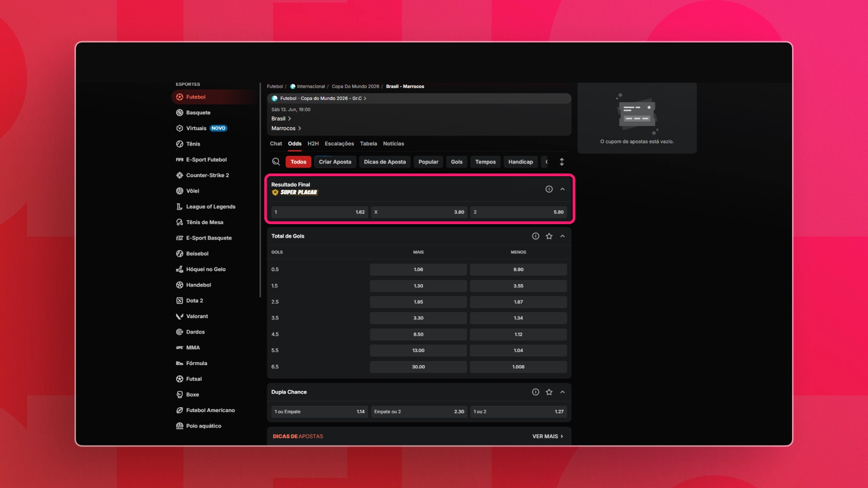Select the Dardos target icon

click(x=179, y=332)
